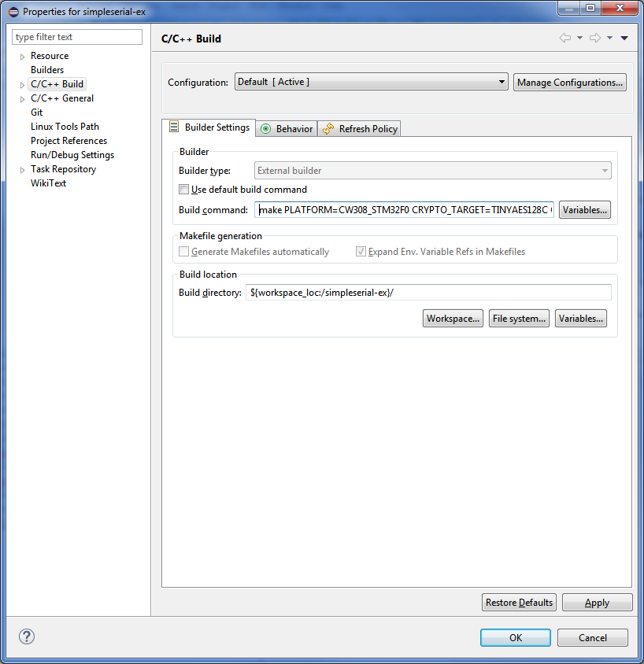Click the Eclipse icon in title bar
This screenshot has height=664, width=644.
pos(13,12)
